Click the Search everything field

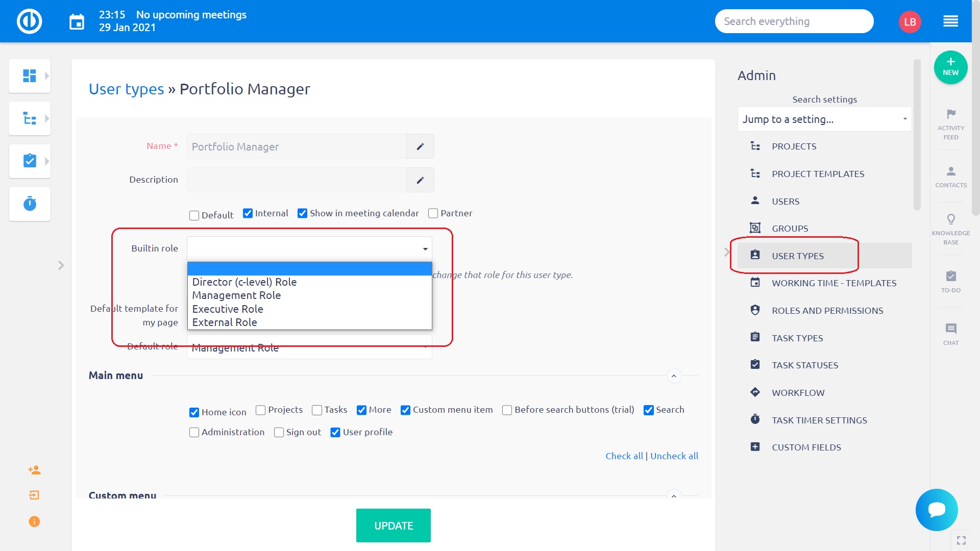click(794, 21)
